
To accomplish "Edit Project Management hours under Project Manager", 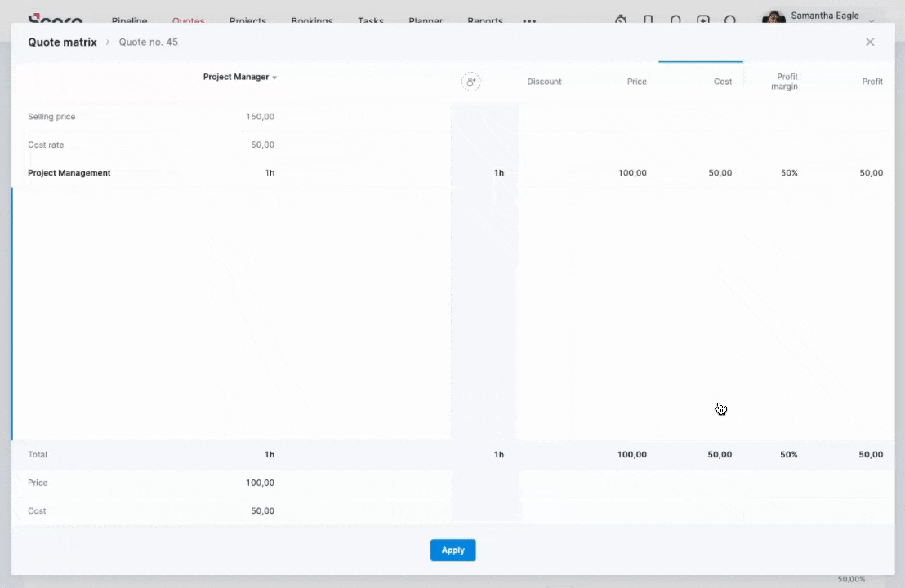I will pos(270,173).
